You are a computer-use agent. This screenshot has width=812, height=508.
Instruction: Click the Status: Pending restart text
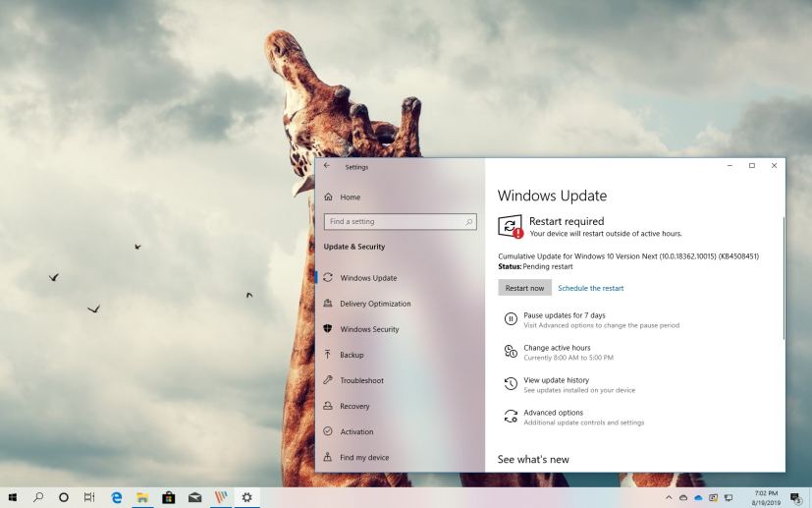coord(535,266)
